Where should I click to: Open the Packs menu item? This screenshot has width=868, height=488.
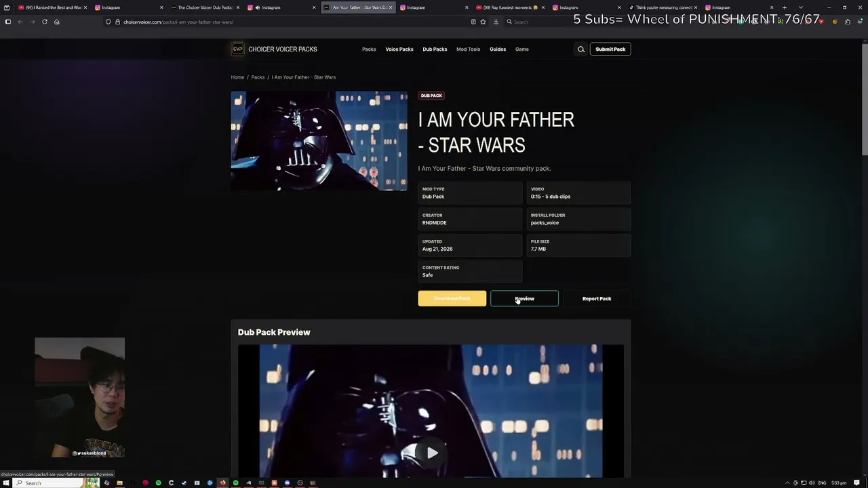pyautogui.click(x=369, y=49)
